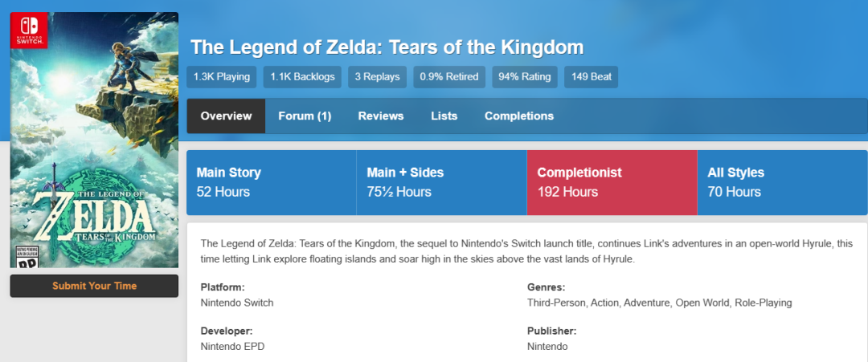Image resolution: width=868 pixels, height=362 pixels.
Task: Click the Nintendo EPD developer name
Action: coord(232,347)
